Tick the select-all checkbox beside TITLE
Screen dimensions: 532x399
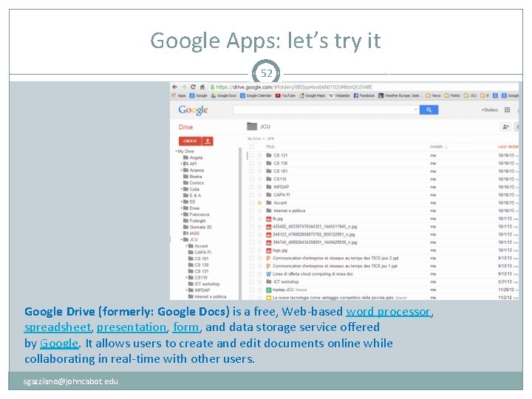coord(251,147)
